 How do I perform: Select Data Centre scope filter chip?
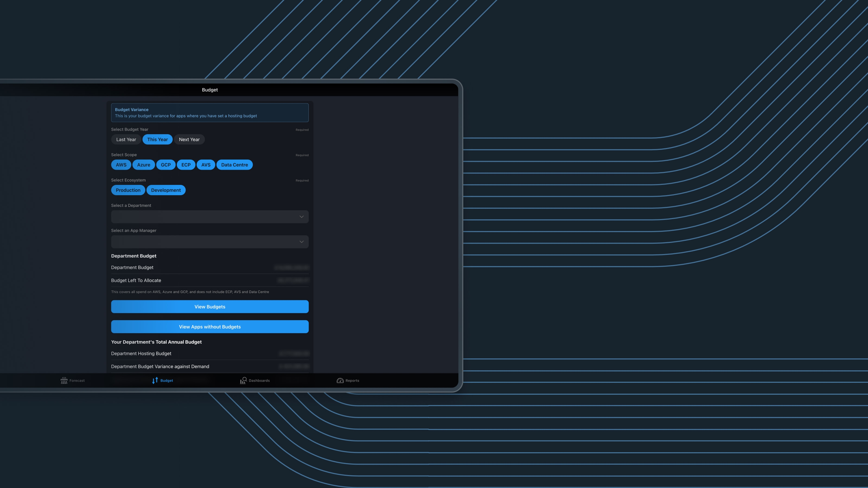pyautogui.click(x=234, y=165)
